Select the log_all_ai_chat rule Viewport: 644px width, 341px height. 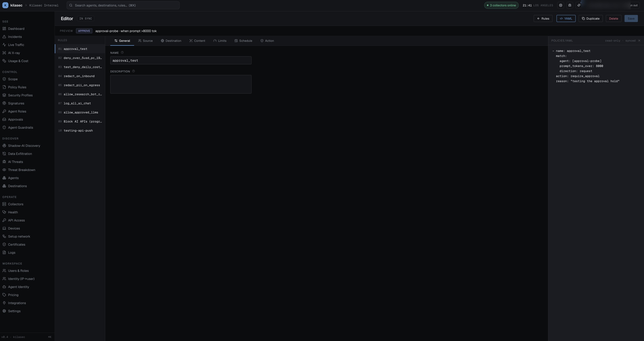tap(80, 103)
